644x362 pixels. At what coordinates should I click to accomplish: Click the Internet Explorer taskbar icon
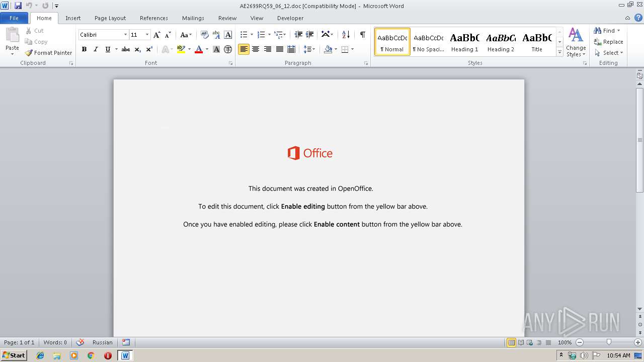pos(40,355)
